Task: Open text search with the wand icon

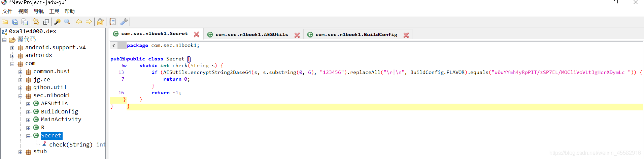Action: (x=57, y=22)
